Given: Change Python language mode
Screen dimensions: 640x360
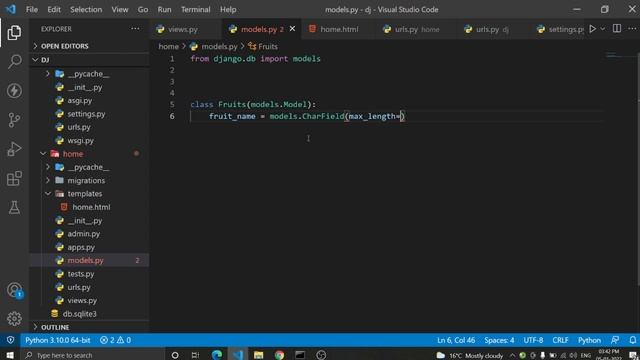Looking at the screenshot, I should [x=589, y=340].
